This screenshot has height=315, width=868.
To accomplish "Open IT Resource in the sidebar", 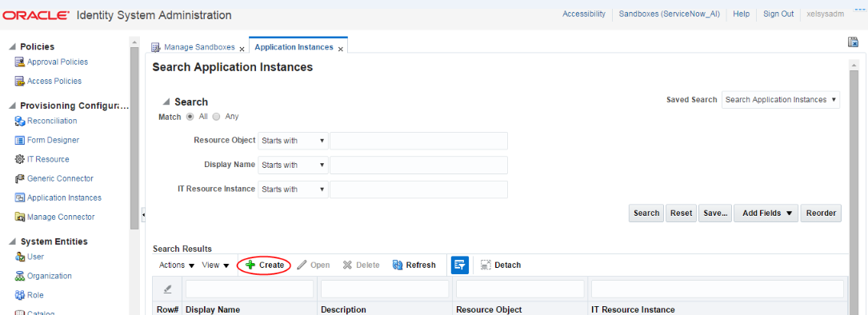I will tap(48, 159).
